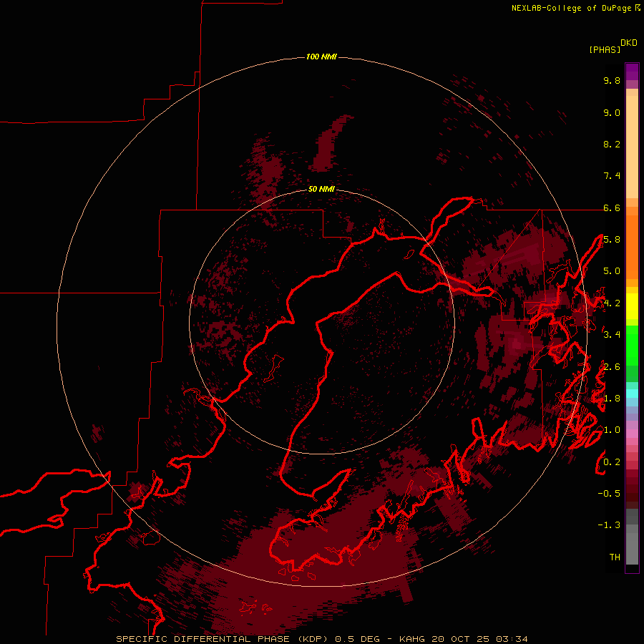Click the 1.0 scale value
644x644 pixels.
612,430
